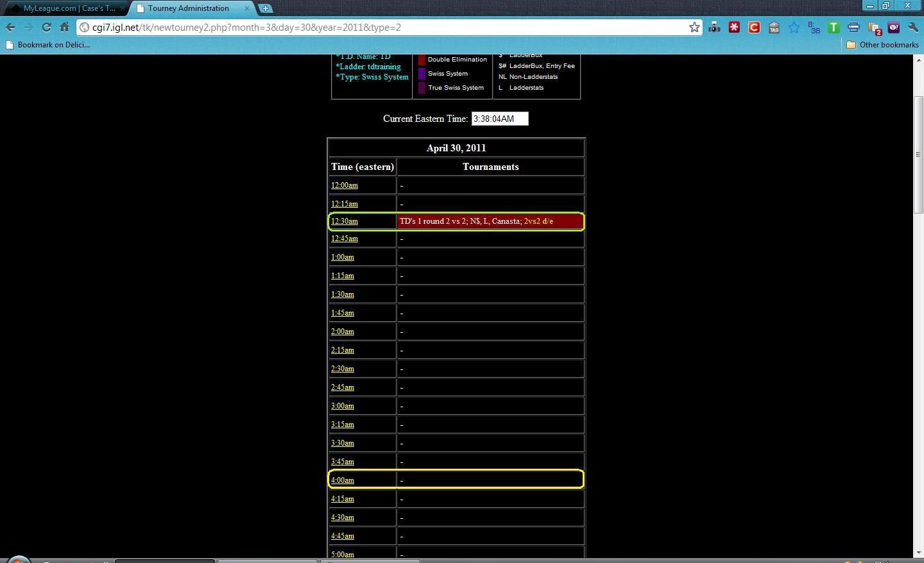Image resolution: width=924 pixels, height=563 pixels.
Task: Open the green T extension icon
Action: tap(834, 27)
